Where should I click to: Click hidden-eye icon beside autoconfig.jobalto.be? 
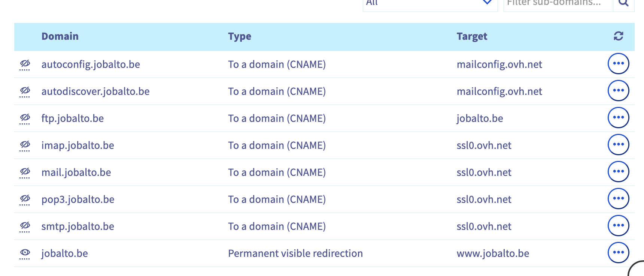[x=25, y=64]
